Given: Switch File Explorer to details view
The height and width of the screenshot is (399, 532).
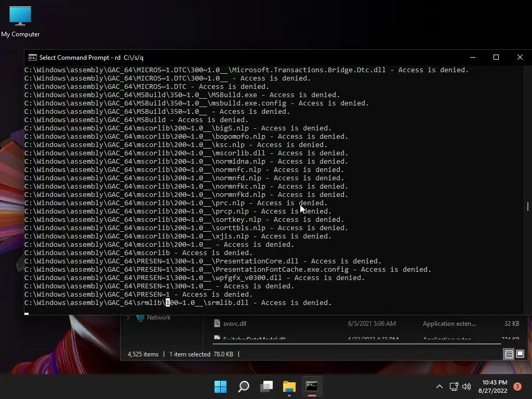Looking at the screenshot, I should point(509,354).
